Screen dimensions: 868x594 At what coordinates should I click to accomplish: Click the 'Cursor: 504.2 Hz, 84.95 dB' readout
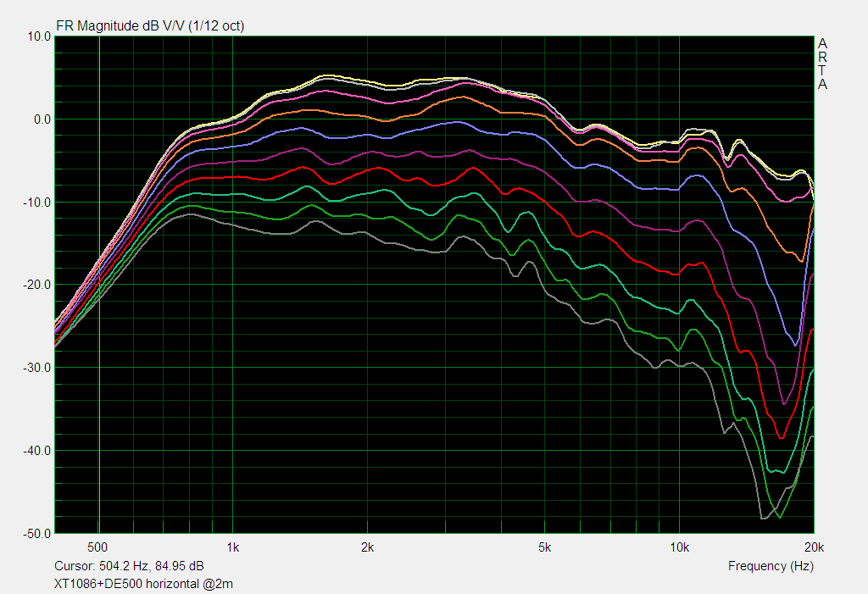coord(129,566)
